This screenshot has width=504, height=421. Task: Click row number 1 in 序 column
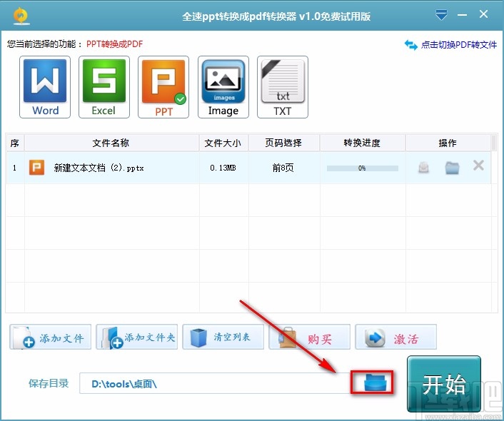15,168
